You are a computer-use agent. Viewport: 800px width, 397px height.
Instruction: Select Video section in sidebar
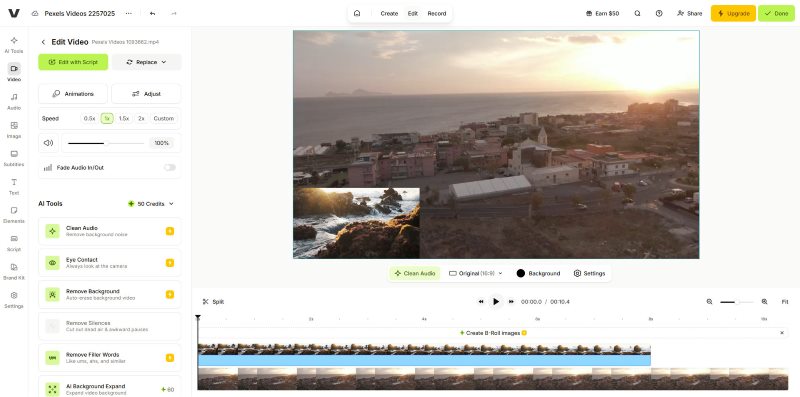pyautogui.click(x=14, y=72)
